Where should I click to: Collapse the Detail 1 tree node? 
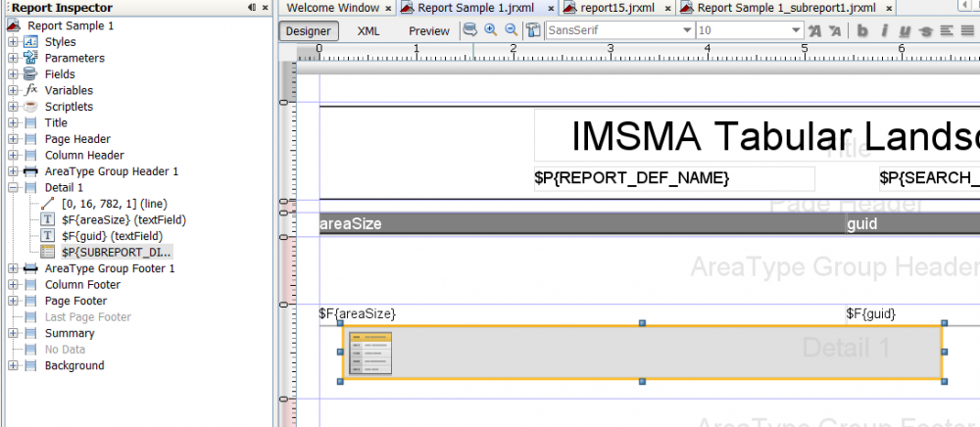pos(12,187)
